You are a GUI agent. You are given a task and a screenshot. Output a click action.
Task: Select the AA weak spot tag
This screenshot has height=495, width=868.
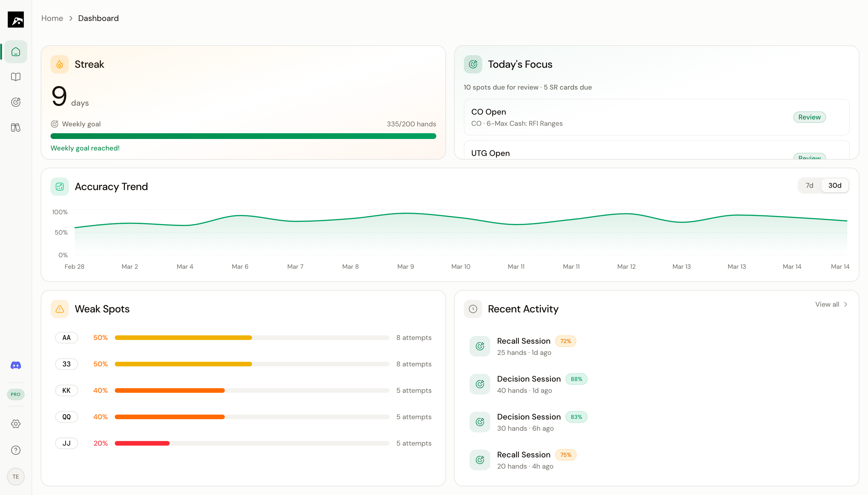[66, 338]
